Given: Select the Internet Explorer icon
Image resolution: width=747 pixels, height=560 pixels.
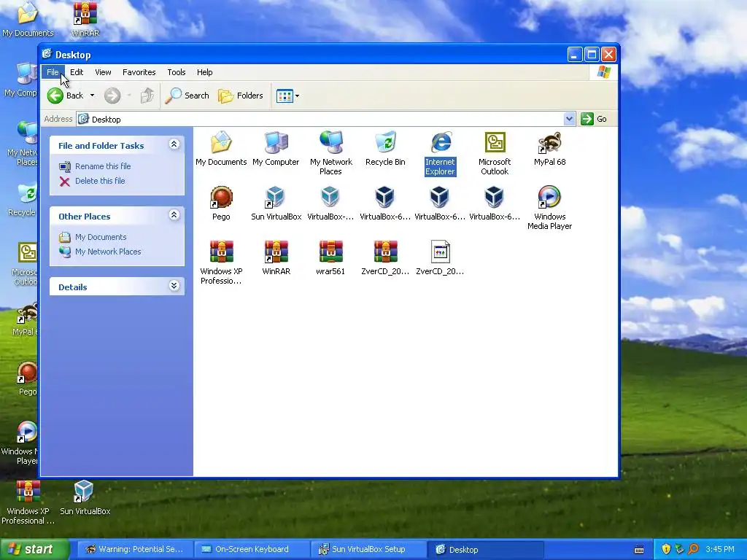Looking at the screenshot, I should tap(440, 153).
